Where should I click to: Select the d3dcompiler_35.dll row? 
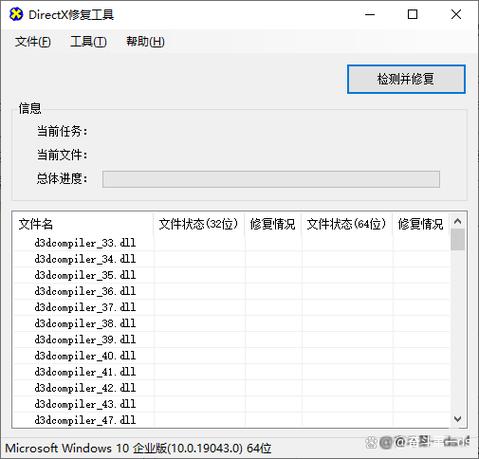pyautogui.click(x=232, y=275)
